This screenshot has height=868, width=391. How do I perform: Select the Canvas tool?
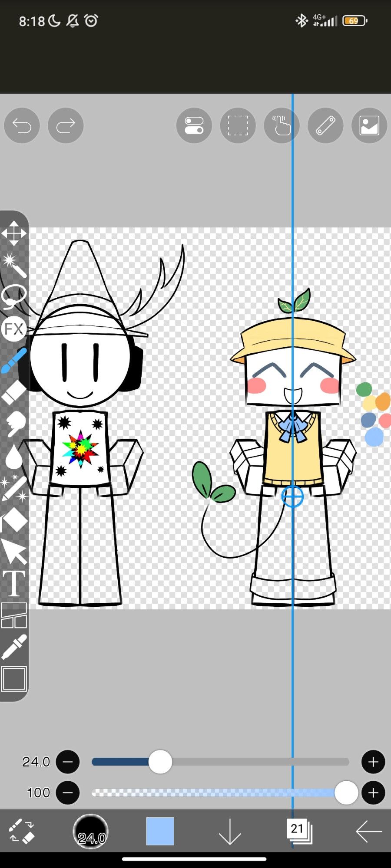point(14,679)
